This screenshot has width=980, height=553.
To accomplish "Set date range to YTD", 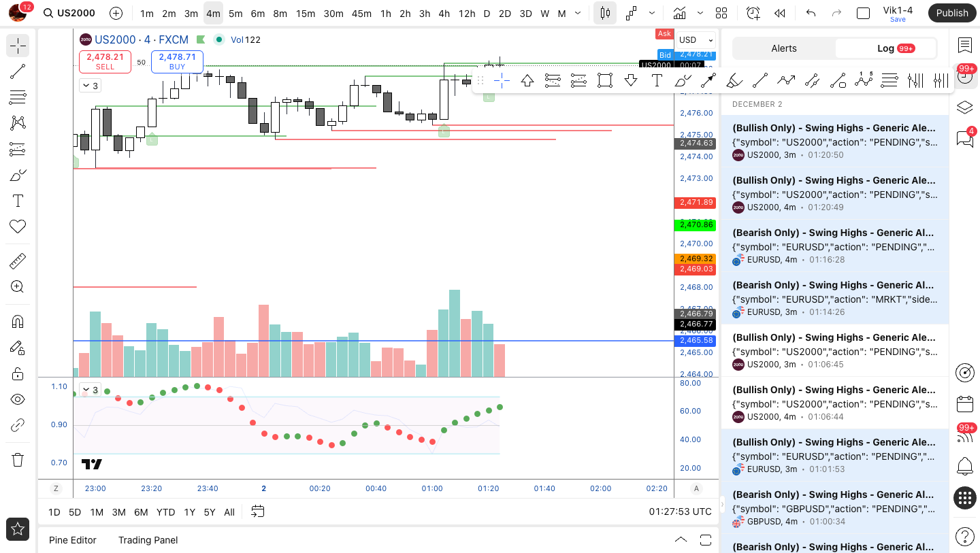I will coord(165,512).
